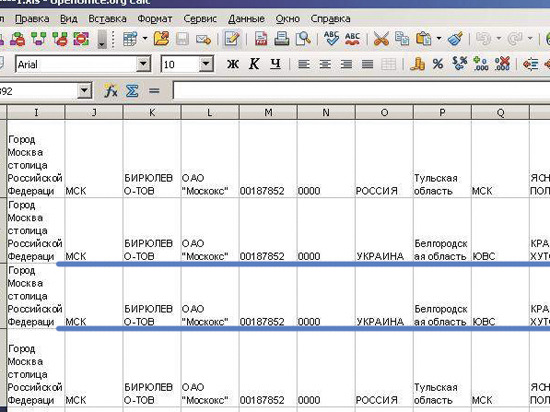Open the Вид menu
550x412 pixels.
pos(69,19)
